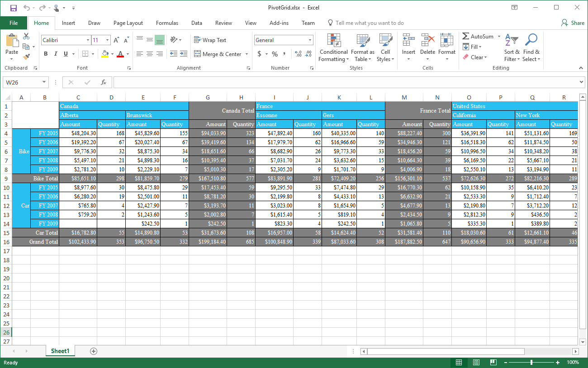Switch to the Insert tab
The width and height of the screenshot is (588, 368).
click(69, 23)
